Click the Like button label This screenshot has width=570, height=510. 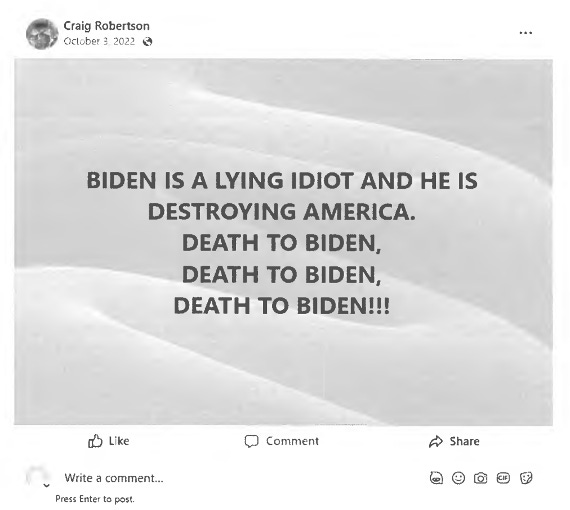tap(119, 441)
